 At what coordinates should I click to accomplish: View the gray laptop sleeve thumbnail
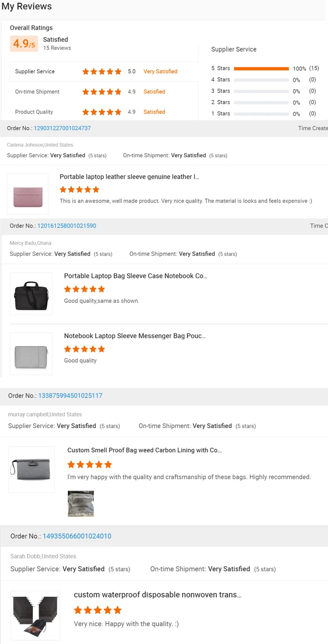point(31,354)
